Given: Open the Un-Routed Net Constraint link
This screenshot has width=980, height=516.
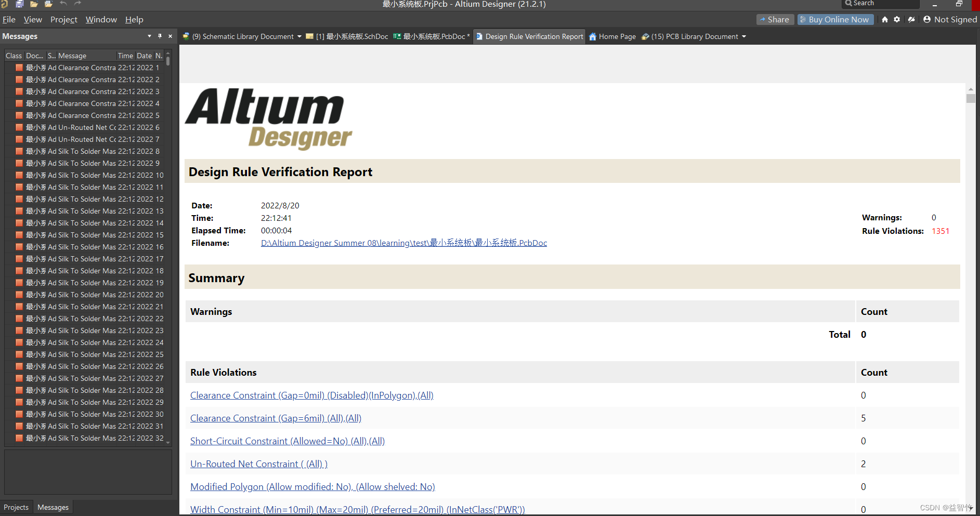Looking at the screenshot, I should 259,464.
